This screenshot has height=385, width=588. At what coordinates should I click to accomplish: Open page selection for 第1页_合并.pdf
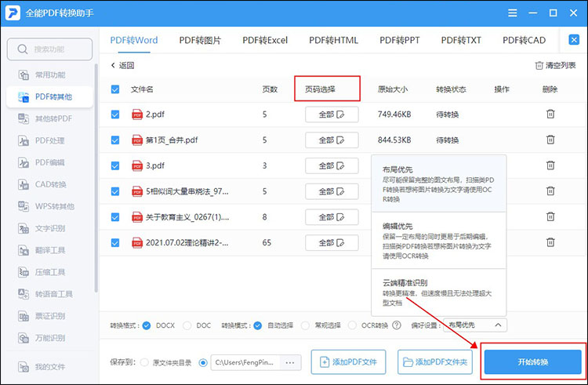point(332,140)
